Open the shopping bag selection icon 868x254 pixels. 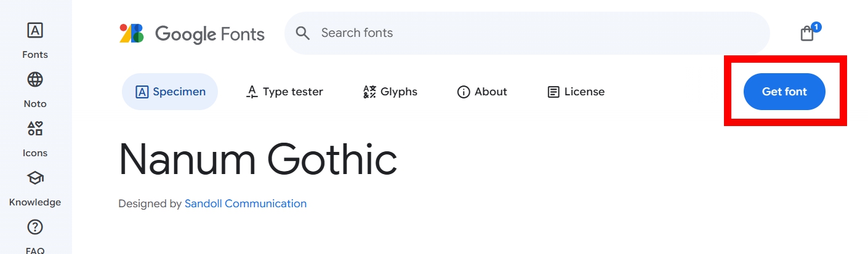[x=807, y=33]
